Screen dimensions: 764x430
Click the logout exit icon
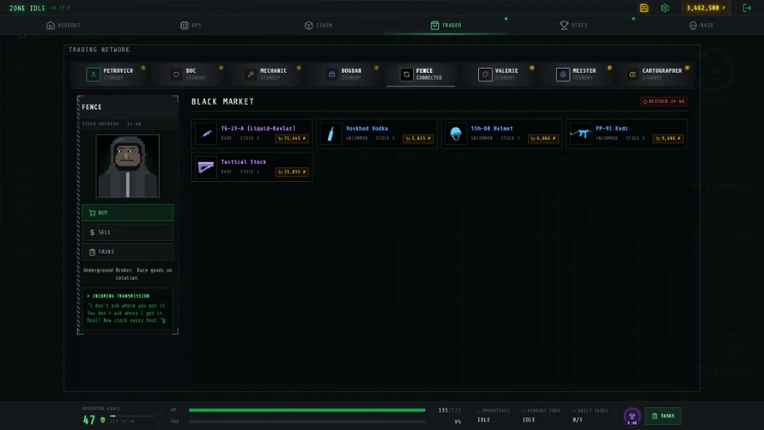pyautogui.click(x=746, y=8)
